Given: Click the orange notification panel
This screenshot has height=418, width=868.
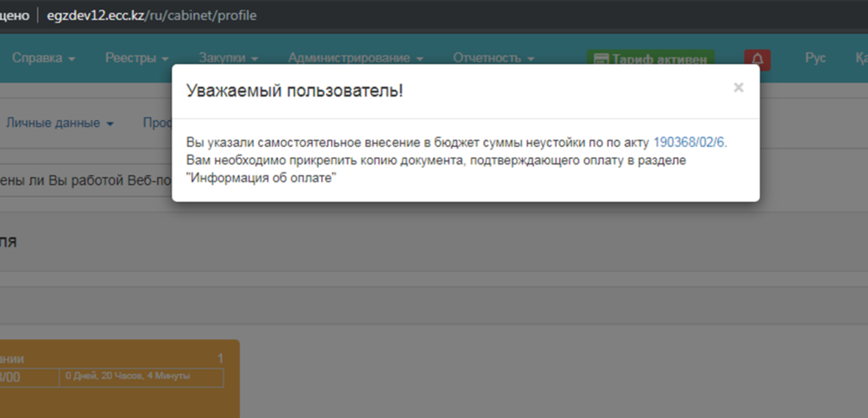Looking at the screenshot, I should coord(119,399).
